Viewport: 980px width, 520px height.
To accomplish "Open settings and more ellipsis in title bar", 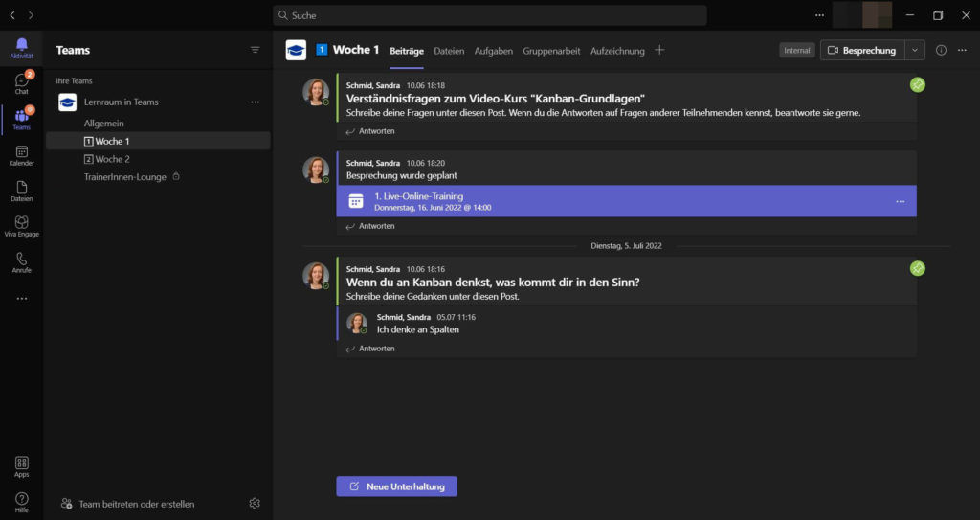I will 819,15.
